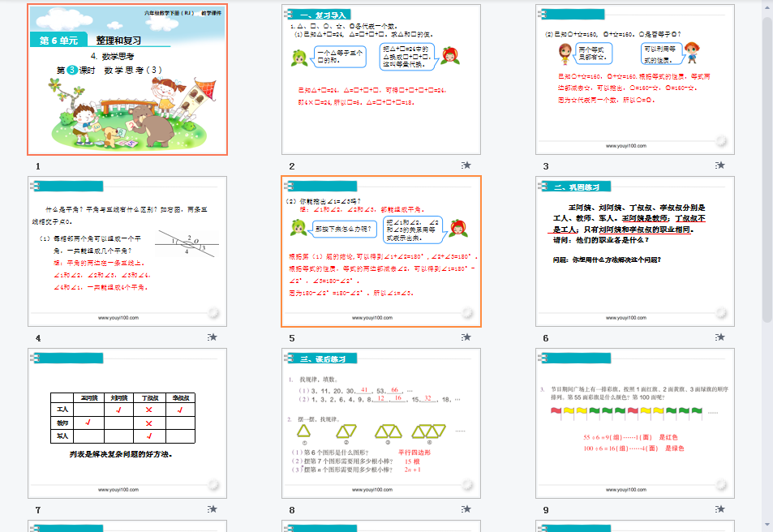Click the slide number 1 label

(x=38, y=166)
